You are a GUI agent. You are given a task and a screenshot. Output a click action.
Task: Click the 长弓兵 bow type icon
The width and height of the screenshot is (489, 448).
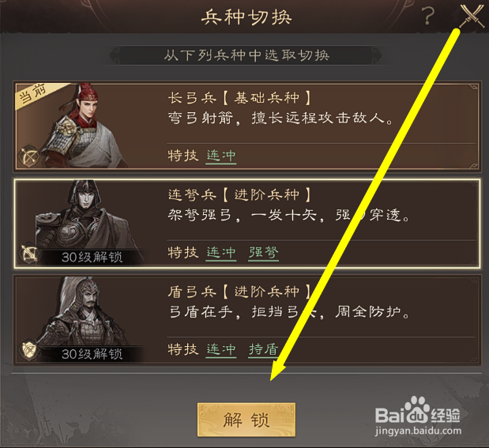click(x=28, y=156)
